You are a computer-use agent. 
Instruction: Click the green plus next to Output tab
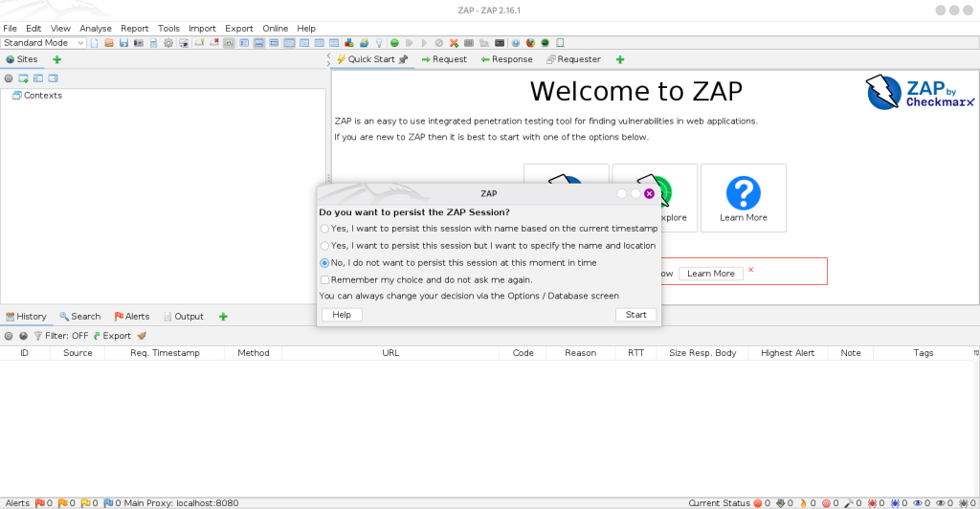click(x=223, y=317)
